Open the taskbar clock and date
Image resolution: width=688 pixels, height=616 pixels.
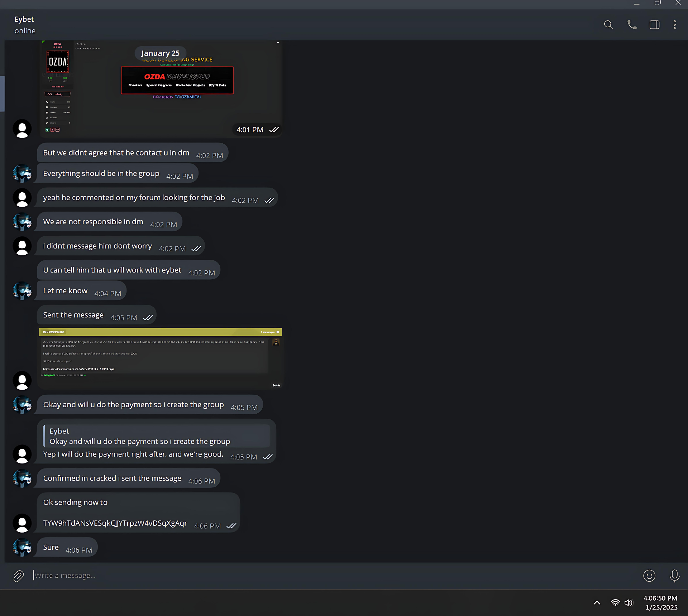click(x=661, y=603)
